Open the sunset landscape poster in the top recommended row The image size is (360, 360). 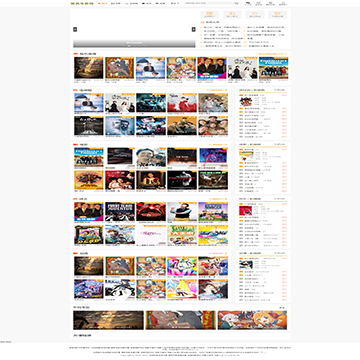(88, 69)
